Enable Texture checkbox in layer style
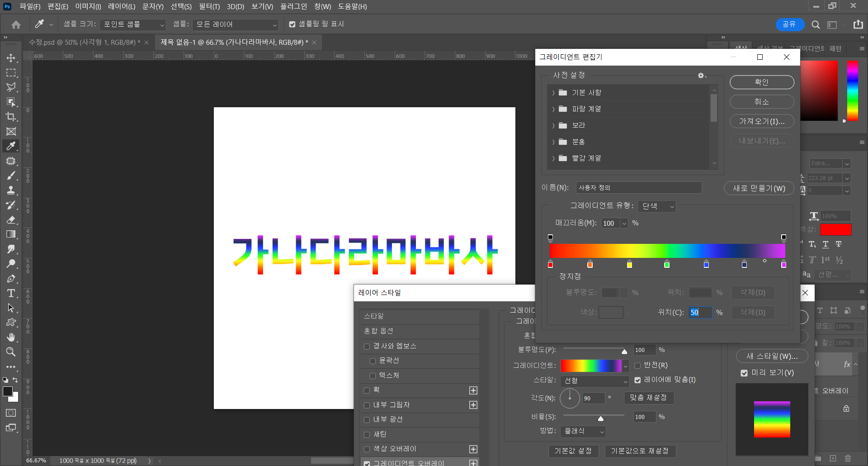Image resolution: width=868 pixels, height=466 pixels. pos(373,376)
